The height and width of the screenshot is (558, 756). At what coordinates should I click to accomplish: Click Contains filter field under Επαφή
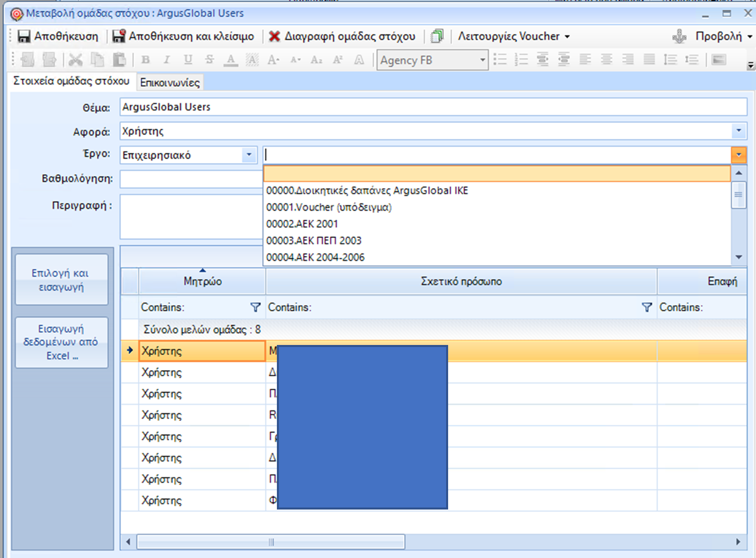pos(702,307)
